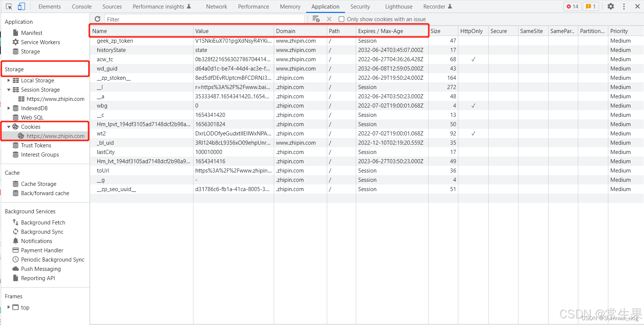Switch to the Memory tab
This screenshot has height=325, width=644.
[290, 6]
